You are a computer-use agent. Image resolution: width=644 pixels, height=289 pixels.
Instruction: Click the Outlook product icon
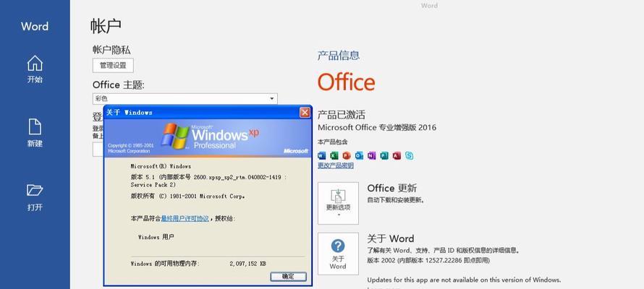[x=359, y=155]
